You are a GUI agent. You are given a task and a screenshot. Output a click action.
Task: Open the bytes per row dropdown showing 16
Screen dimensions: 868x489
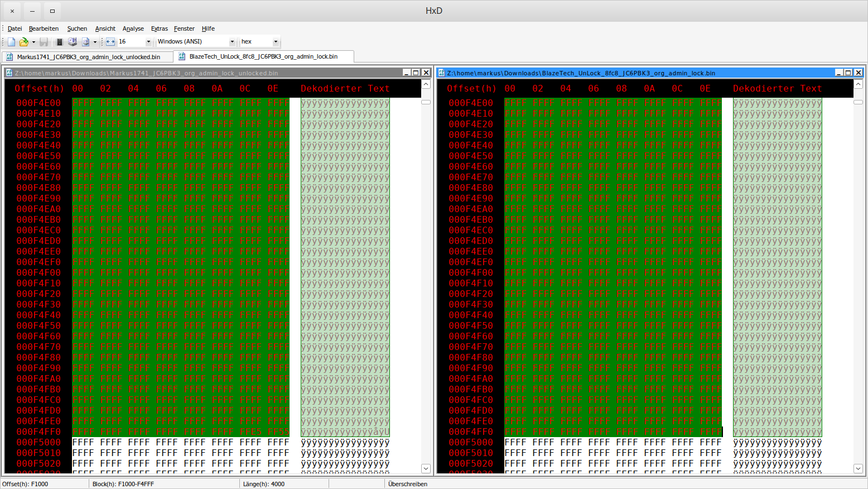[x=148, y=42]
